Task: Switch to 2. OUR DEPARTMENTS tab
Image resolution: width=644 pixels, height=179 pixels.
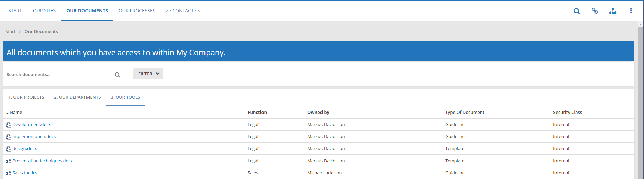Action: [77, 97]
